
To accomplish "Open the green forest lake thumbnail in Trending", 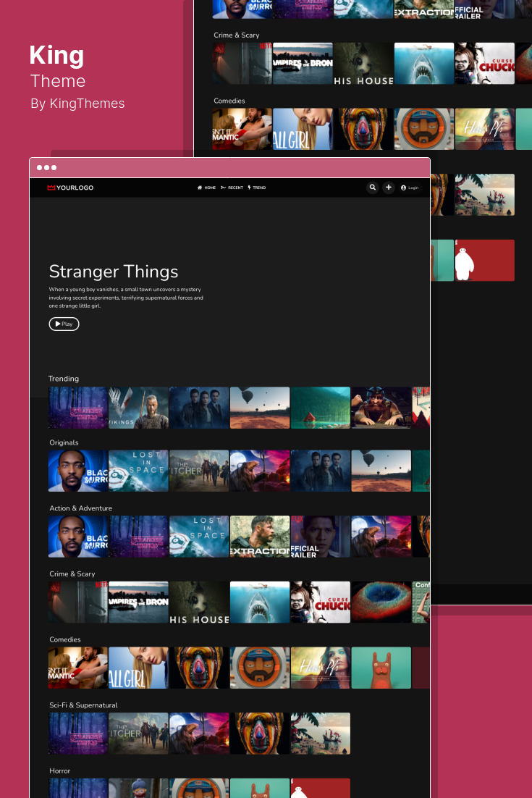I will click(x=321, y=408).
